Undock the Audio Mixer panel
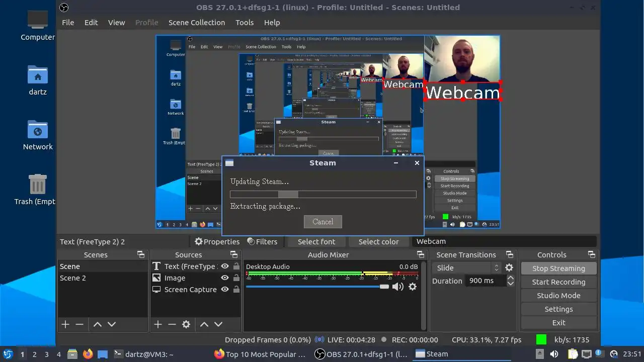The height and width of the screenshot is (362, 644). [420, 255]
